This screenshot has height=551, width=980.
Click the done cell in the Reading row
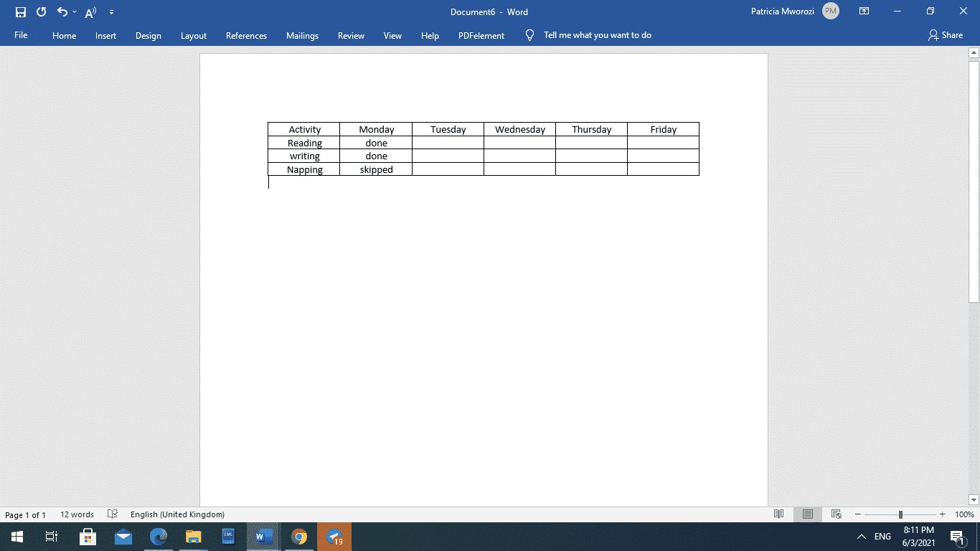(376, 143)
